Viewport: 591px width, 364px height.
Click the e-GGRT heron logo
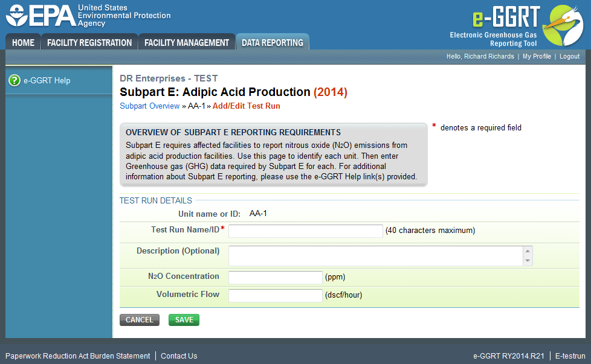click(x=563, y=25)
